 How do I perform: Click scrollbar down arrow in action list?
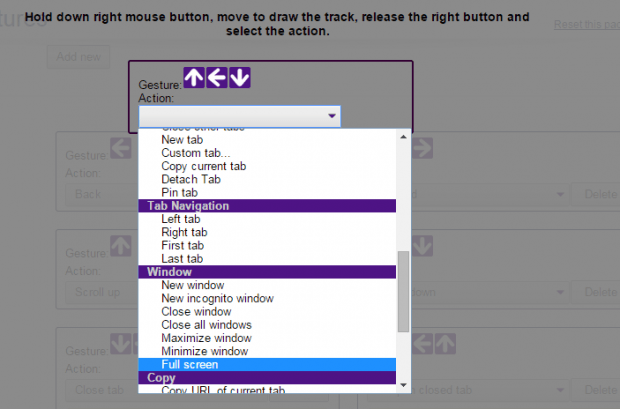coord(403,385)
